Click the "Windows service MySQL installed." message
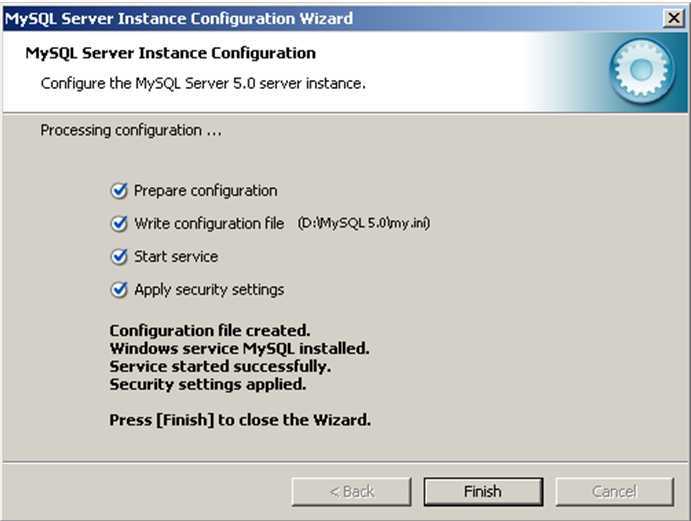Screen dimensions: 691x521 pyautogui.click(x=239, y=348)
